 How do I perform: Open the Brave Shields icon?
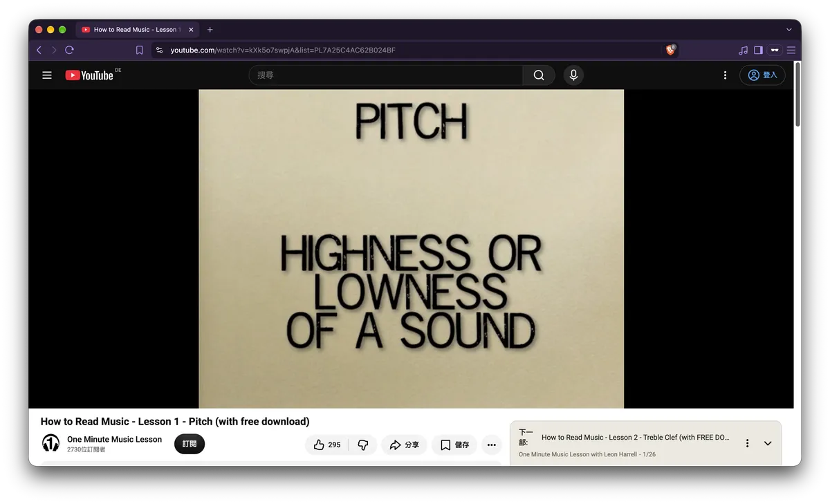(x=671, y=50)
